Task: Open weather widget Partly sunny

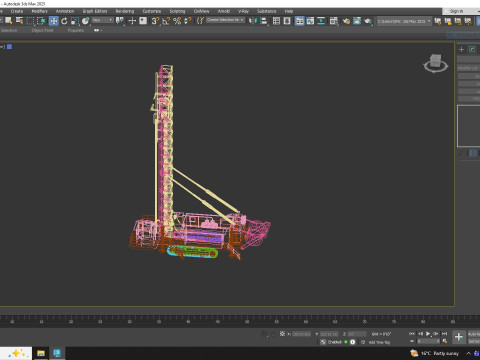Action: pyautogui.click(x=434, y=353)
